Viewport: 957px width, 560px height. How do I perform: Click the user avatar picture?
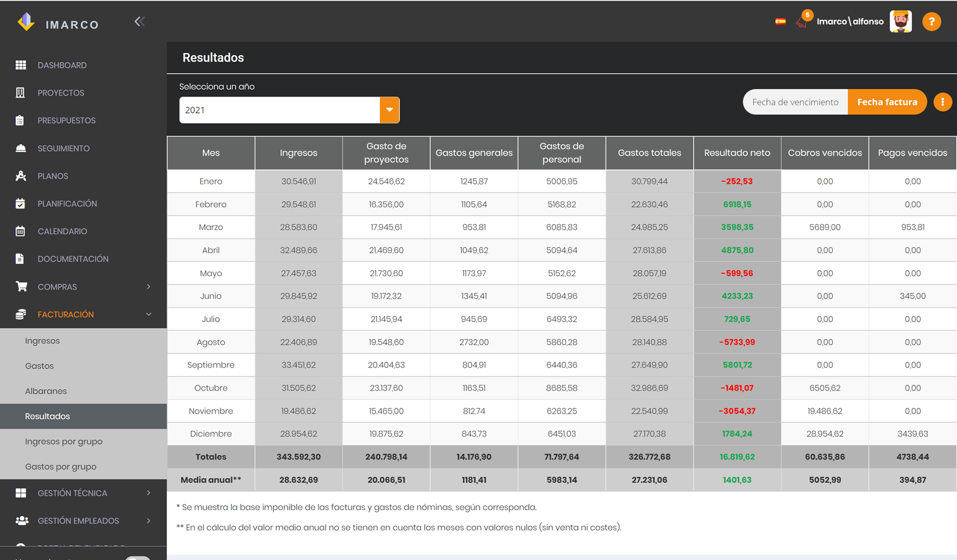pos(901,22)
